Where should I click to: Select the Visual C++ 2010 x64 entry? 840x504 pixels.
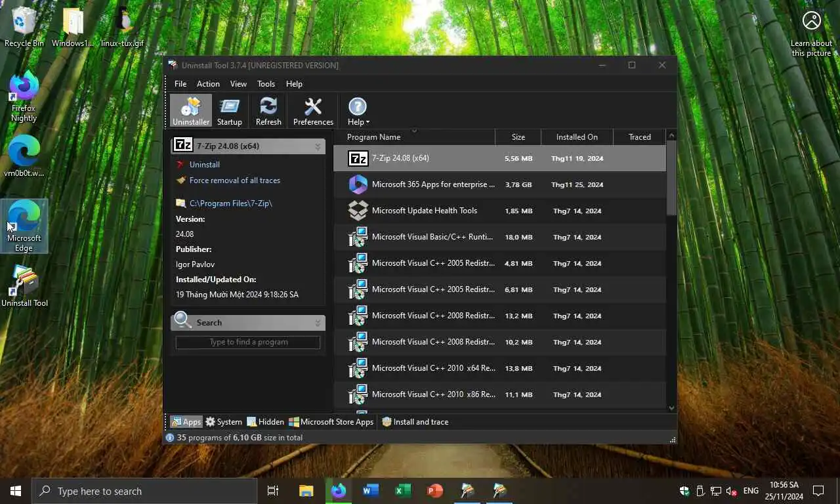[x=499, y=368]
